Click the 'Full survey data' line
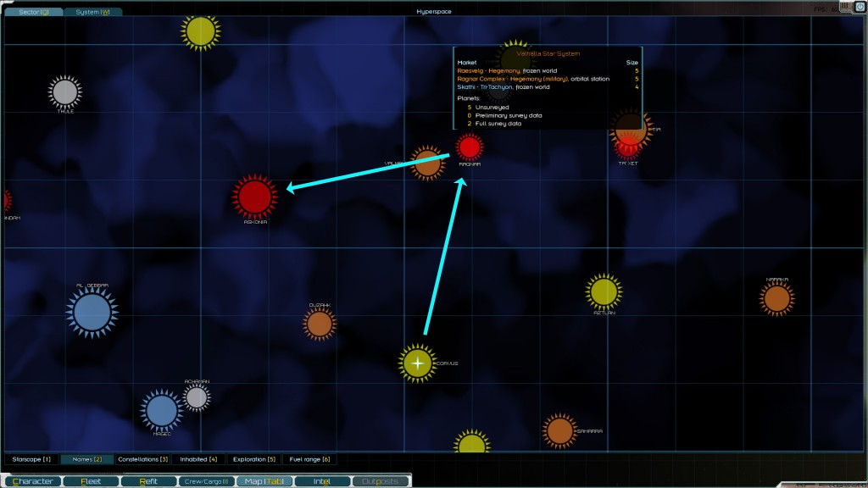 [494, 124]
